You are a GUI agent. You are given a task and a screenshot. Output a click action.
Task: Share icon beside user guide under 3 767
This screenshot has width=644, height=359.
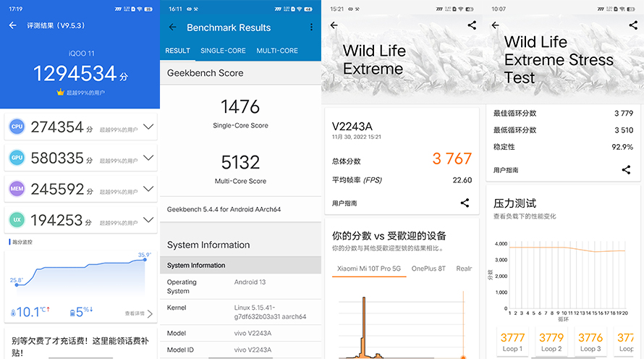point(465,203)
